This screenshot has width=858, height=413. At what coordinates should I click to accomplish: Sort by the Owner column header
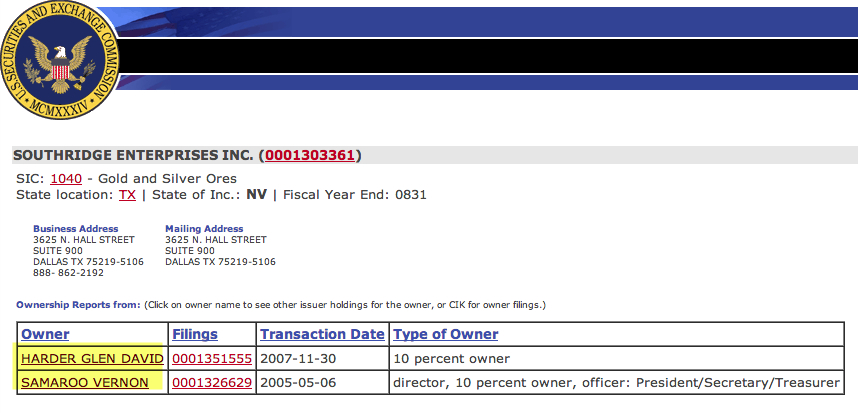(45, 334)
